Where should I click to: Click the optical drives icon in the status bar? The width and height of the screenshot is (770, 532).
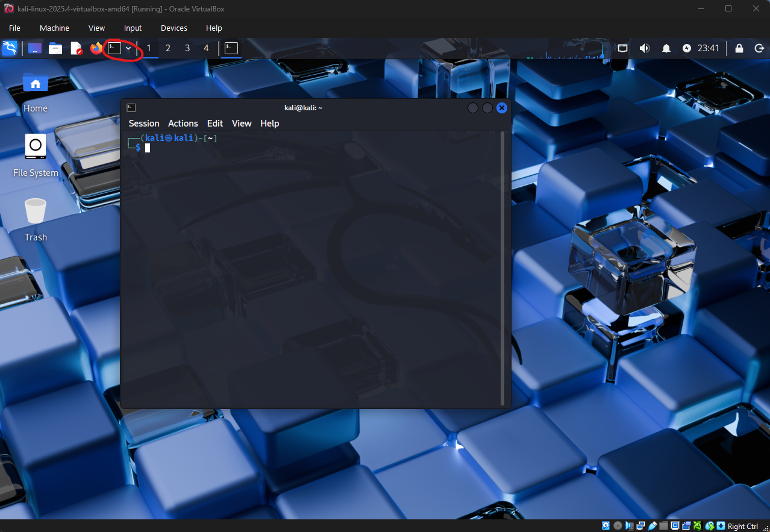click(618, 525)
